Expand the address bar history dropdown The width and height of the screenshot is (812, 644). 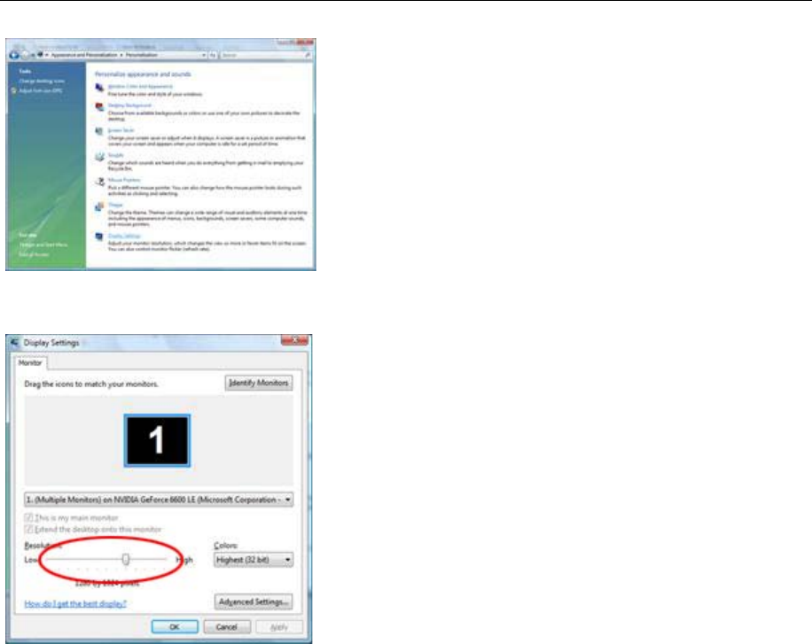click(x=204, y=55)
